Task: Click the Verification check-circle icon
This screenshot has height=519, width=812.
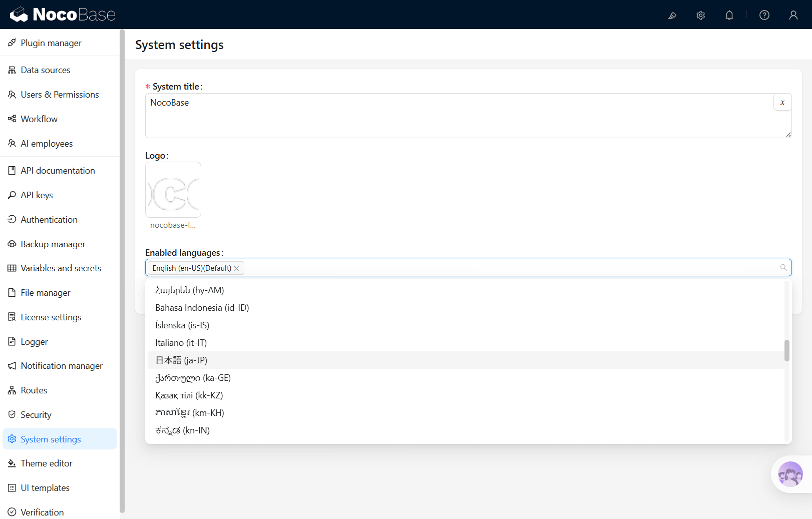Action: pyautogui.click(x=12, y=512)
